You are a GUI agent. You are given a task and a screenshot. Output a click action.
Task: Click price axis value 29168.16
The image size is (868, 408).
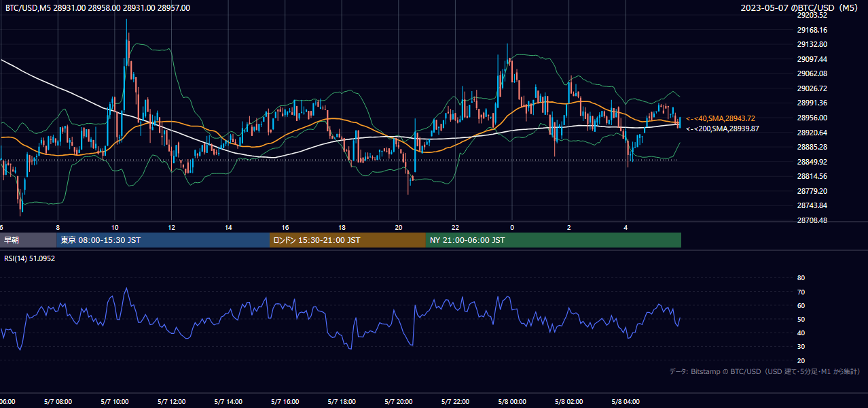(x=812, y=30)
